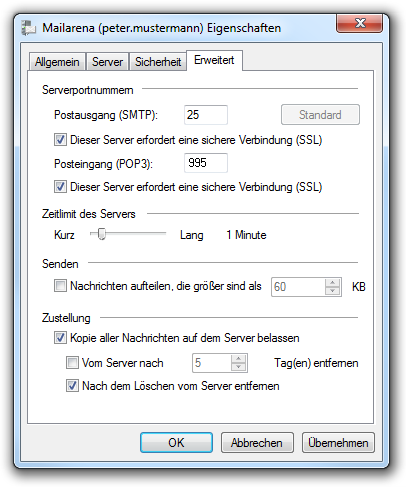Click the Zeitlimit des Servers slider handle

pos(102,234)
